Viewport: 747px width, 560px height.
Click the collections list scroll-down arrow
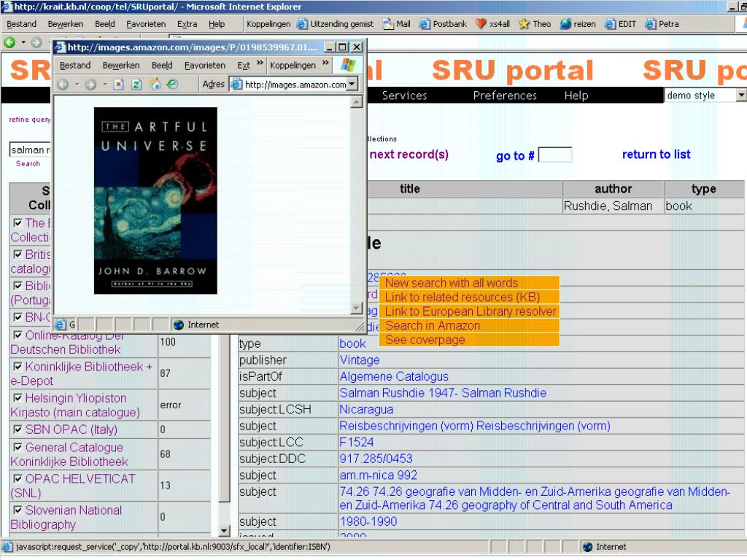[x=225, y=531]
